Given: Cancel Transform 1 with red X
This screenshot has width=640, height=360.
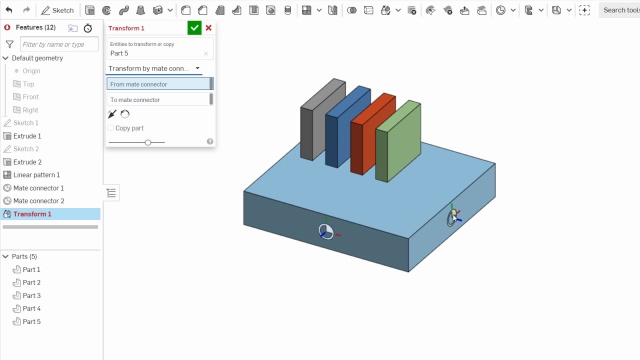Looking at the screenshot, I should tap(209, 28).
